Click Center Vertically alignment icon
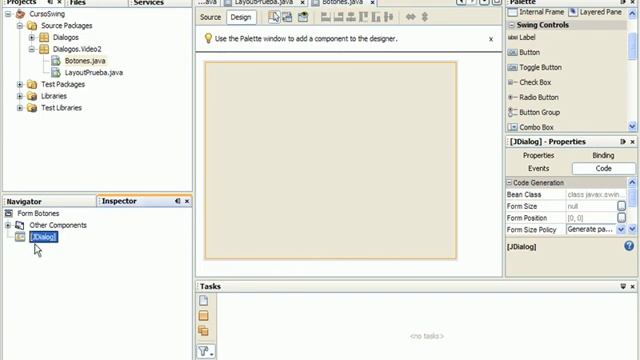 point(389,17)
